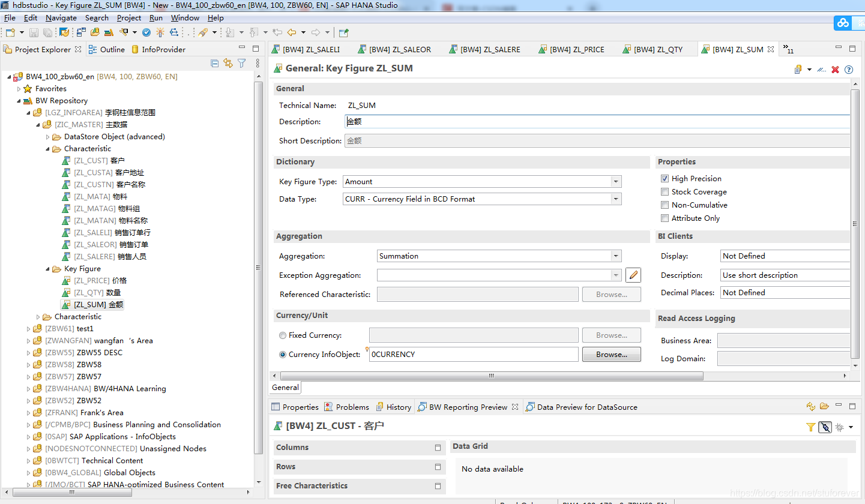This screenshot has height=504, width=865.
Task: Click into the Description input field
Action: tap(597, 122)
